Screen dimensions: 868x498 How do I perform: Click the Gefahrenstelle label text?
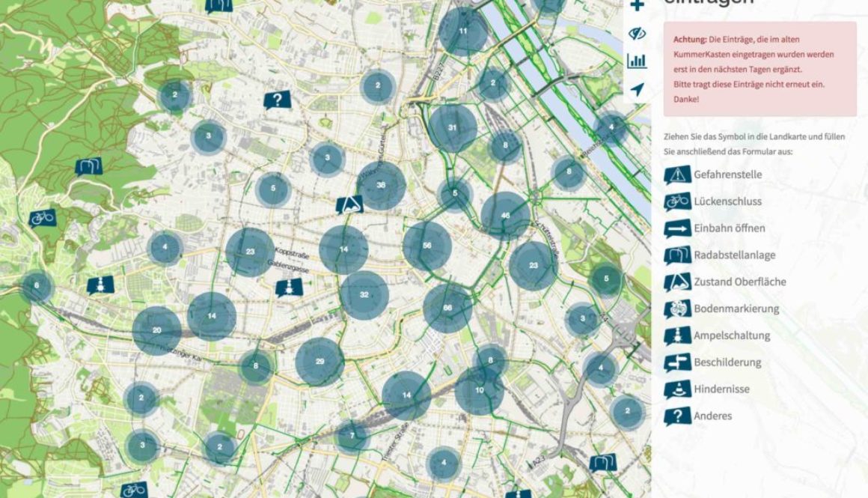click(x=727, y=174)
